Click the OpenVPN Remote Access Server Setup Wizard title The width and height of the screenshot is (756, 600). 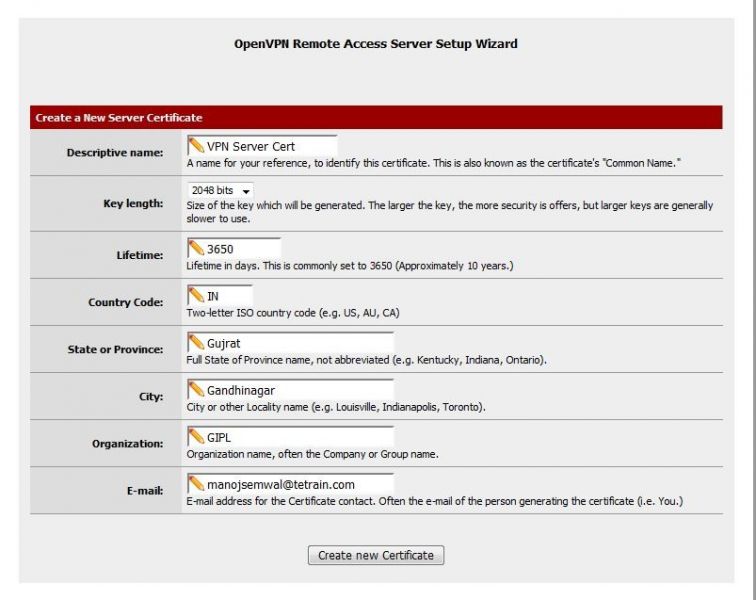click(376, 44)
